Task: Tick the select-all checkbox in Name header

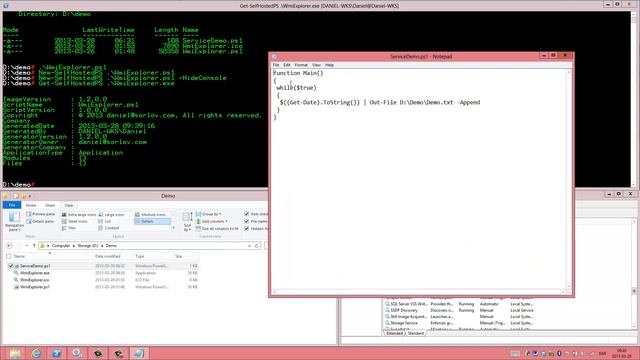Action: click(x=9, y=256)
